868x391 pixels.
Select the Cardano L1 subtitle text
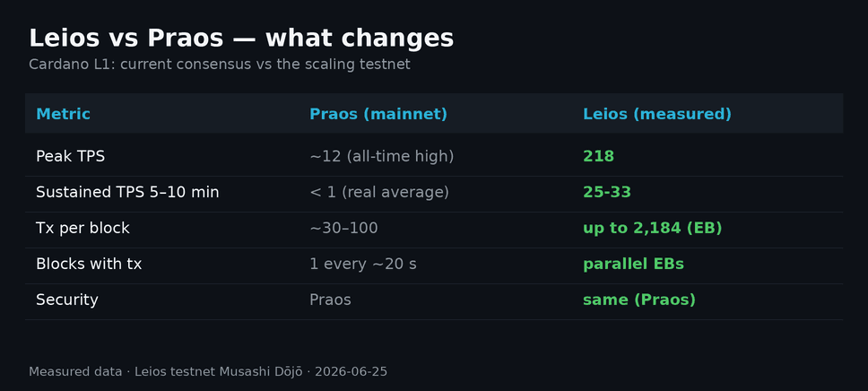click(220, 65)
